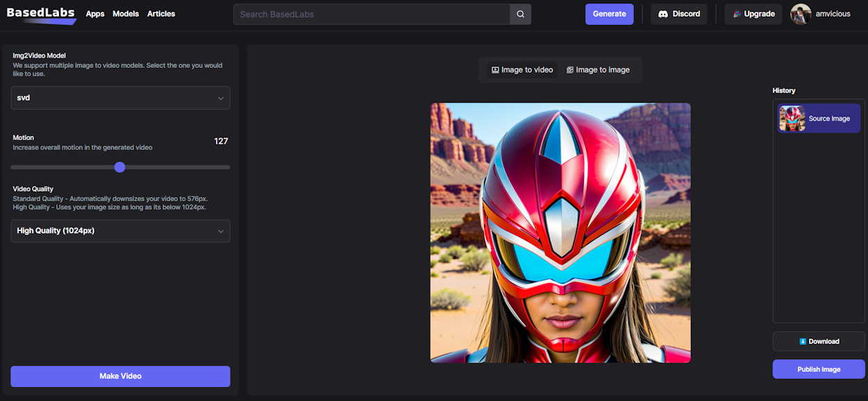The image size is (868, 401).
Task: Expand the High Quality selector chevron
Action: pos(221,230)
